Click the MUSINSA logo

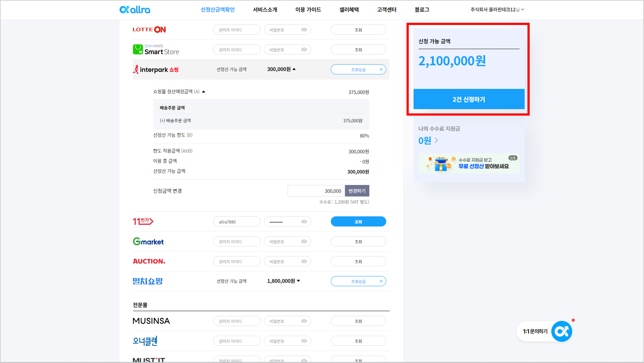click(x=151, y=321)
